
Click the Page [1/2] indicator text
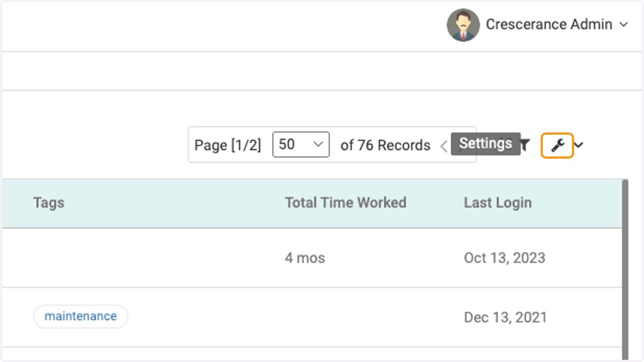click(228, 145)
